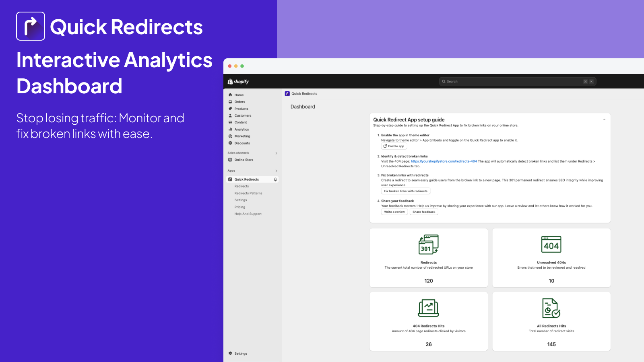Viewport: 644px width, 362px height.
Task: Click the Quick Redirects breadcrumb text
Action: click(304, 94)
